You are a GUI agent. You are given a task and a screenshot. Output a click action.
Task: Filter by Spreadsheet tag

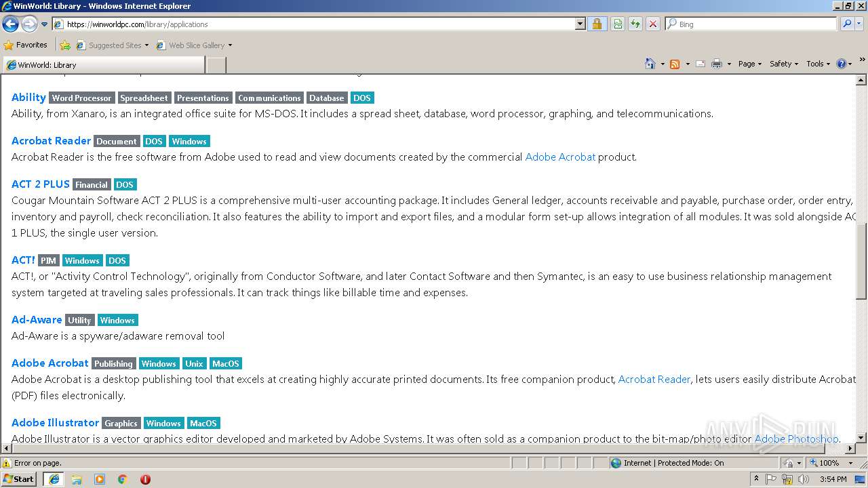144,98
